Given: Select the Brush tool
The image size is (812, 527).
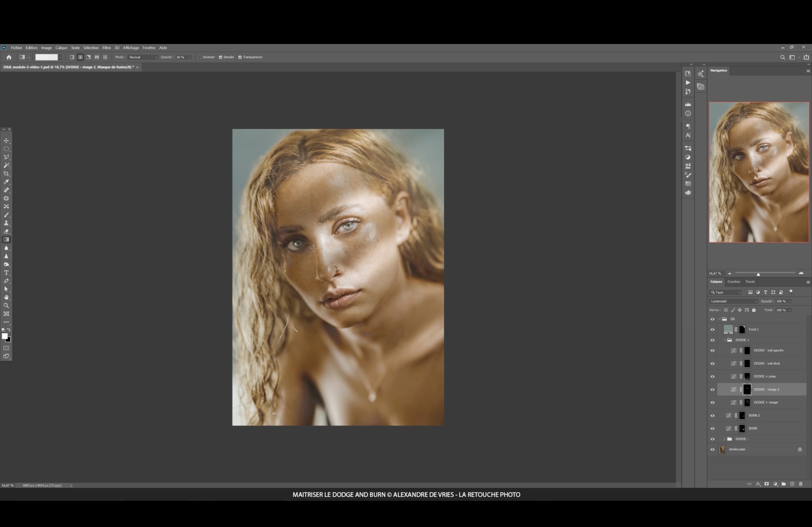Looking at the screenshot, I should tap(6, 215).
